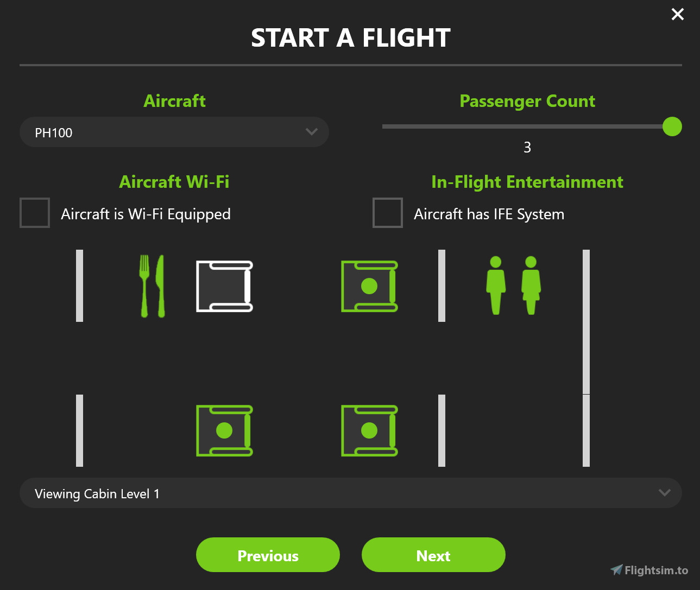
Task: Close the Start a Flight dialog
Action: tap(677, 14)
